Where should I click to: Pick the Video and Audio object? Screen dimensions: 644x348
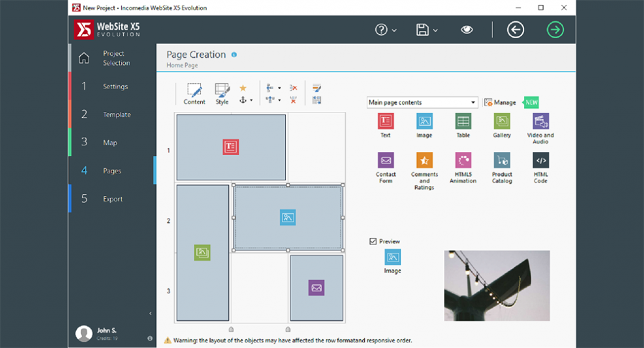point(540,121)
